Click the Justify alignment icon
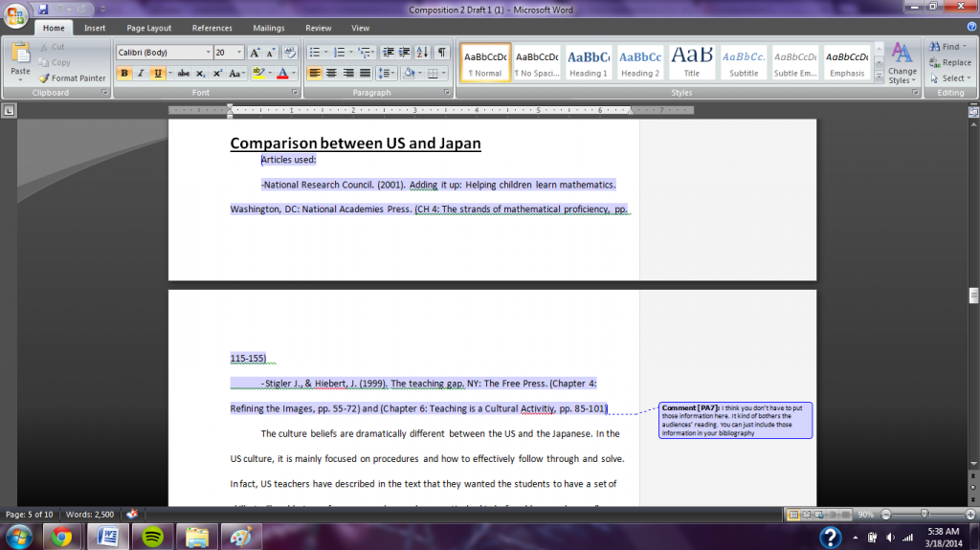The height and width of the screenshot is (550, 980). [x=364, y=74]
